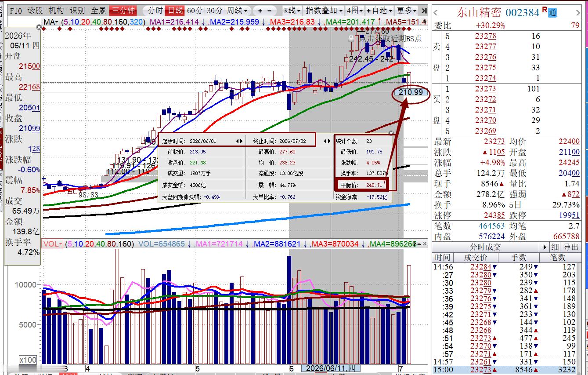This screenshot has width=588, height=375.
Task: Click the 平衡价 value 240.71
Action: 375,185
